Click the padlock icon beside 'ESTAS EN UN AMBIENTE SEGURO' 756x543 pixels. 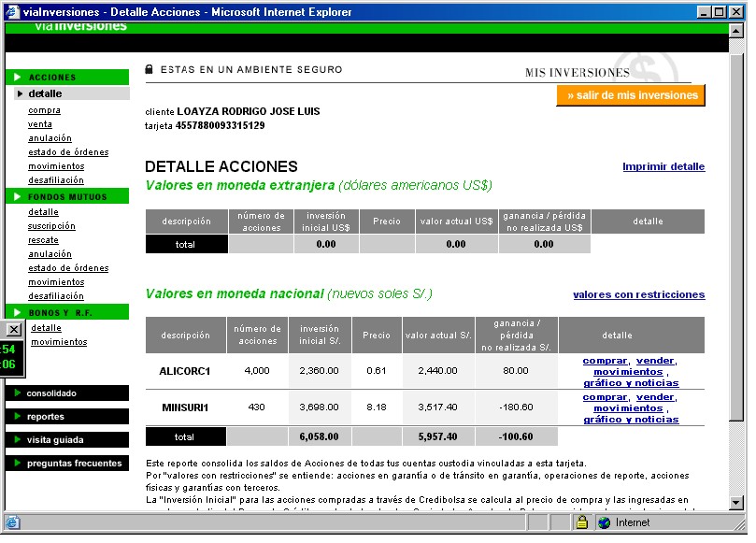150,69
